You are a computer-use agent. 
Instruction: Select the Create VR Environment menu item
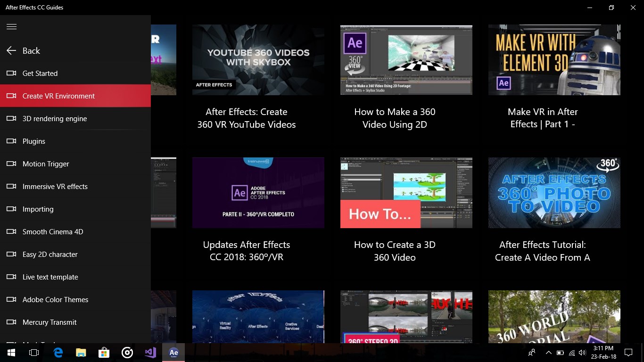click(x=75, y=96)
